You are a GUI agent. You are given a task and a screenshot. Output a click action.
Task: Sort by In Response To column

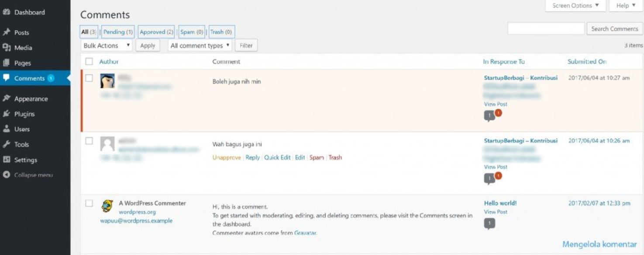coord(504,62)
